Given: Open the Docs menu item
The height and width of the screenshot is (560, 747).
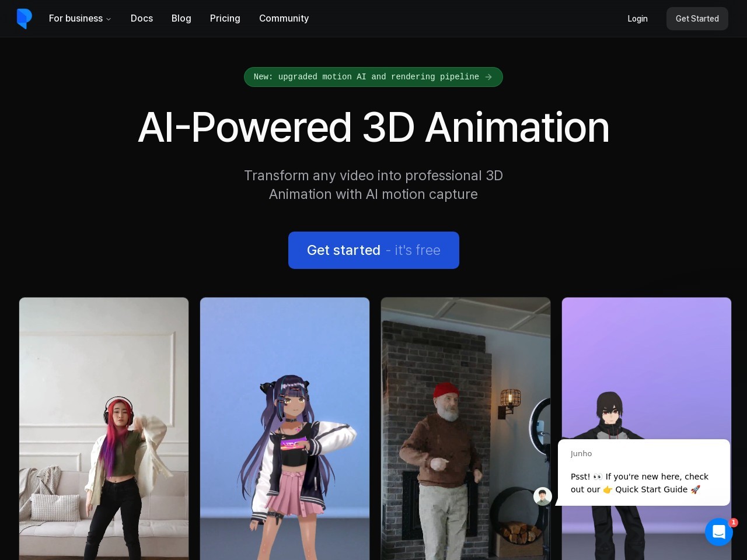Looking at the screenshot, I should [142, 19].
